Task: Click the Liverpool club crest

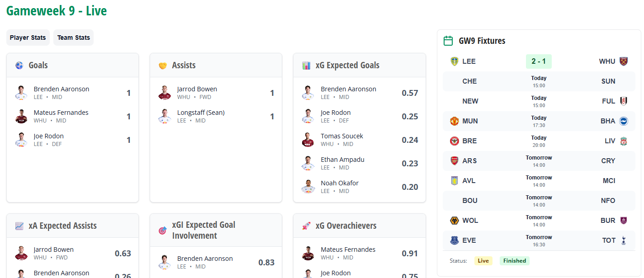Action: [624, 141]
